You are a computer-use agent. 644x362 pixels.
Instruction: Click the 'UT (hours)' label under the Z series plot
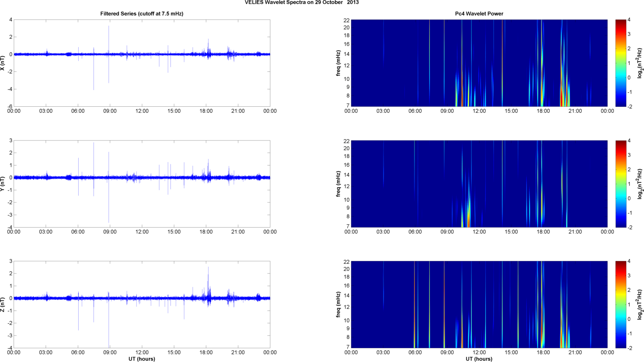142,359
